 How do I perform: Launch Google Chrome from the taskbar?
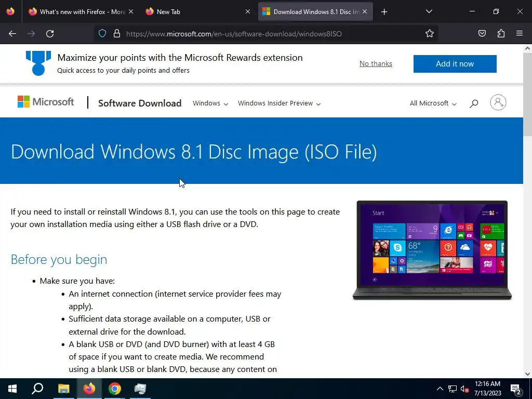(x=115, y=389)
